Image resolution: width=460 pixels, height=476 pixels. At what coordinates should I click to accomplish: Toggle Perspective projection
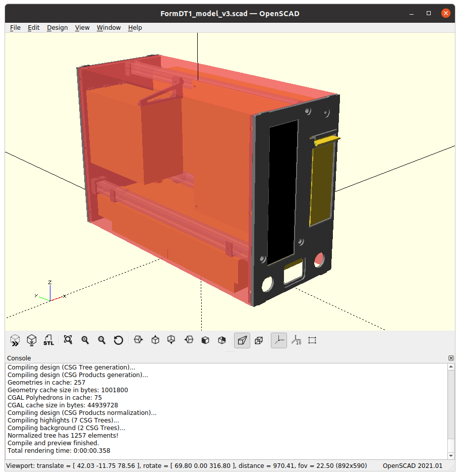tap(242, 340)
